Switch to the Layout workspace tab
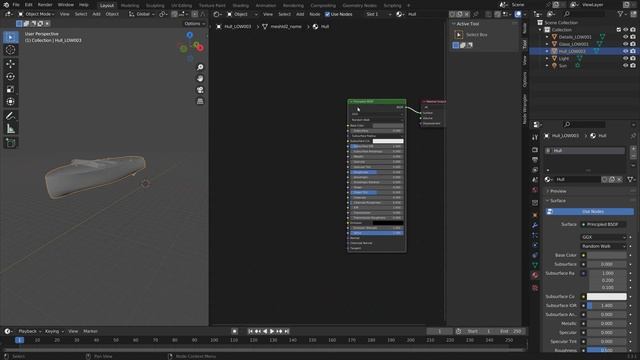The height and width of the screenshot is (360, 640). tap(107, 5)
